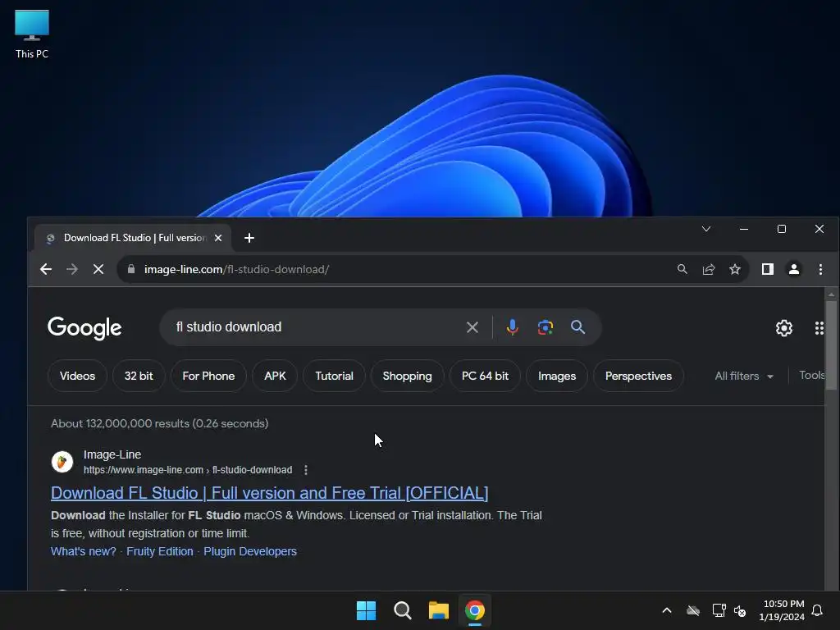Start Google voice search microphone
Screen dimensions: 840x630
point(512,326)
